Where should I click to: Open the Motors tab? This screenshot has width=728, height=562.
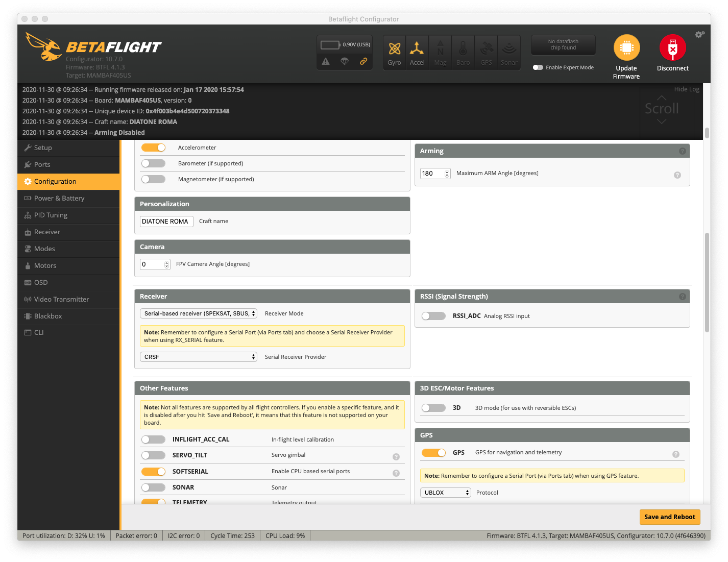[x=68, y=265]
